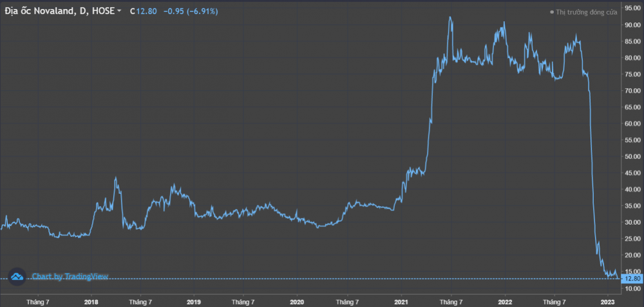Click the 2023 label on time axis

tap(607, 301)
